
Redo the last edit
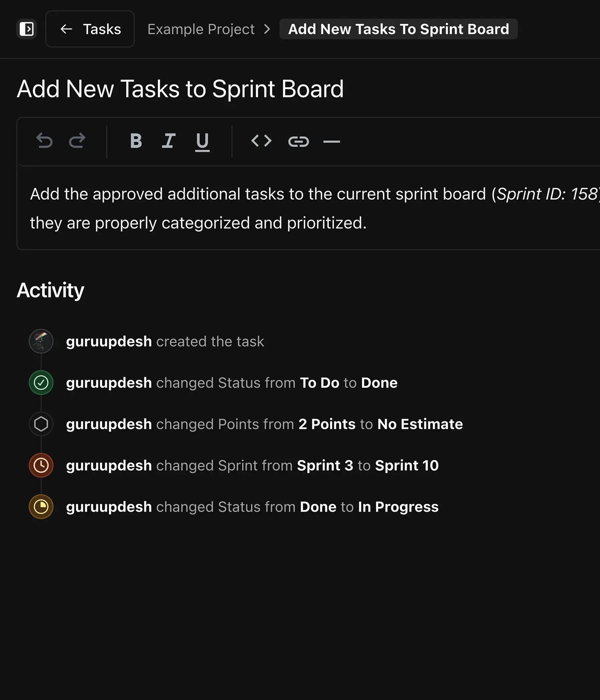click(77, 141)
